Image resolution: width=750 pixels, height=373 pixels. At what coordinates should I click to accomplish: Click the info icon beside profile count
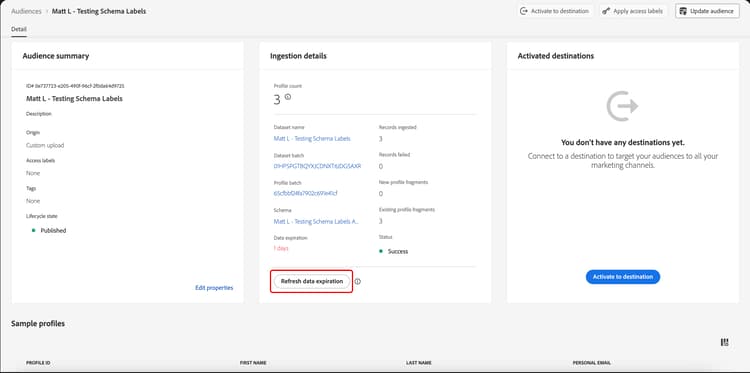pos(287,97)
